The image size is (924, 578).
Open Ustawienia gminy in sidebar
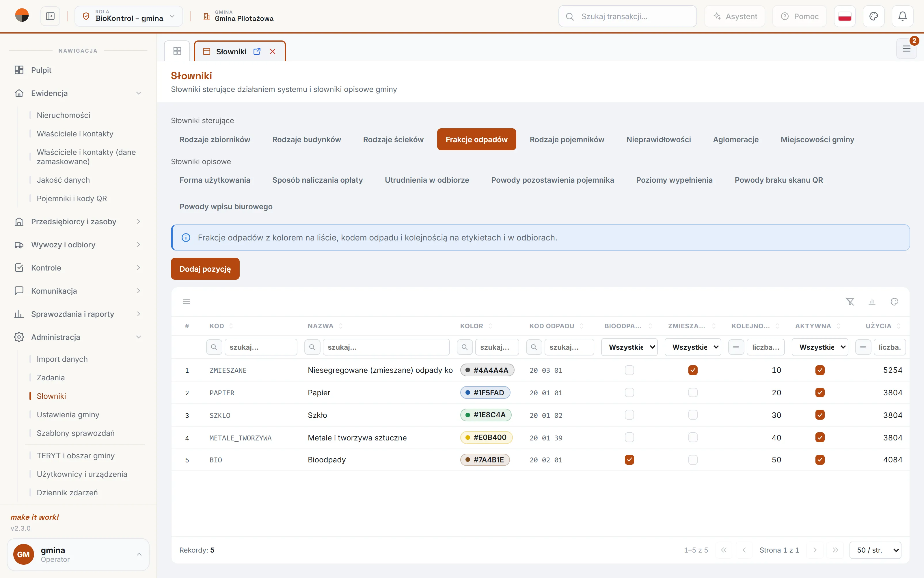[68, 415]
